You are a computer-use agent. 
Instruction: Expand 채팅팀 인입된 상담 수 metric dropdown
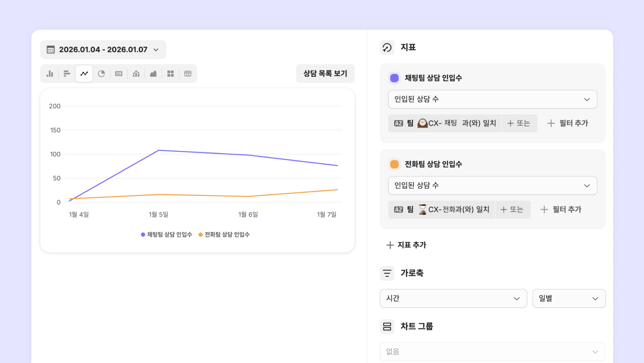pos(492,99)
